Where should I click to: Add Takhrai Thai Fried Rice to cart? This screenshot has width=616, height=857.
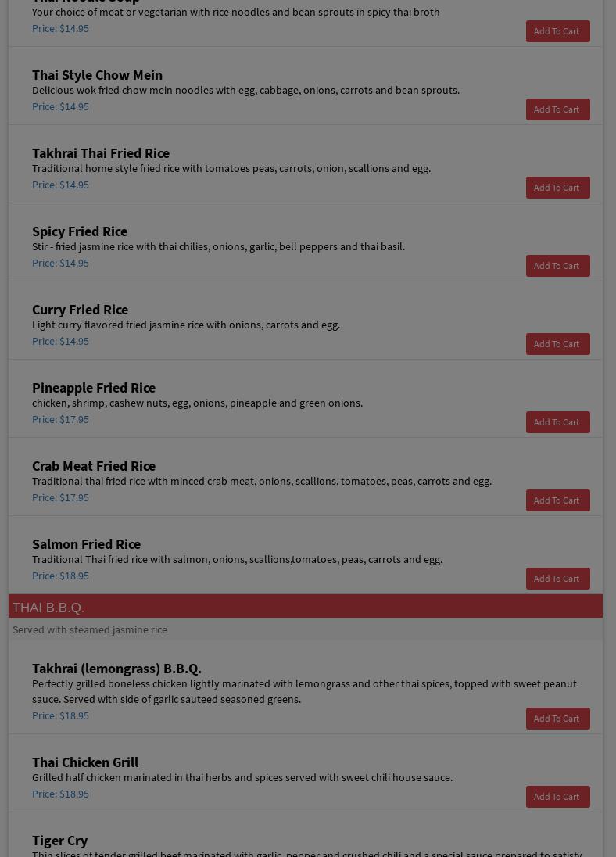557,188
